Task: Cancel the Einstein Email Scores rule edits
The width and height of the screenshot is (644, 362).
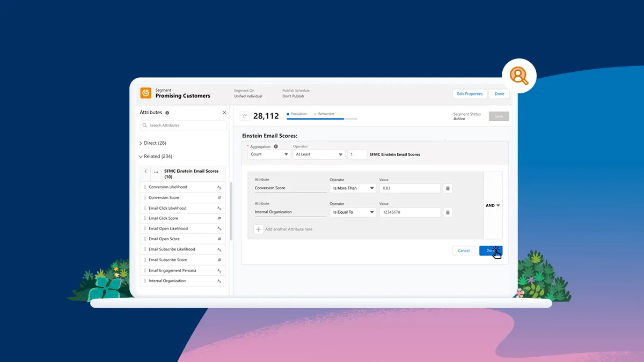Action: coord(463,250)
